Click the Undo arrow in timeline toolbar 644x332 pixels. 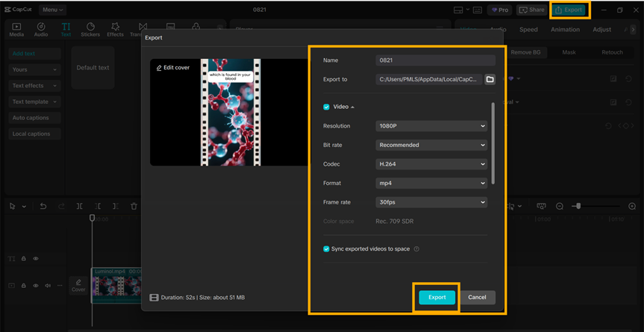[43, 207]
